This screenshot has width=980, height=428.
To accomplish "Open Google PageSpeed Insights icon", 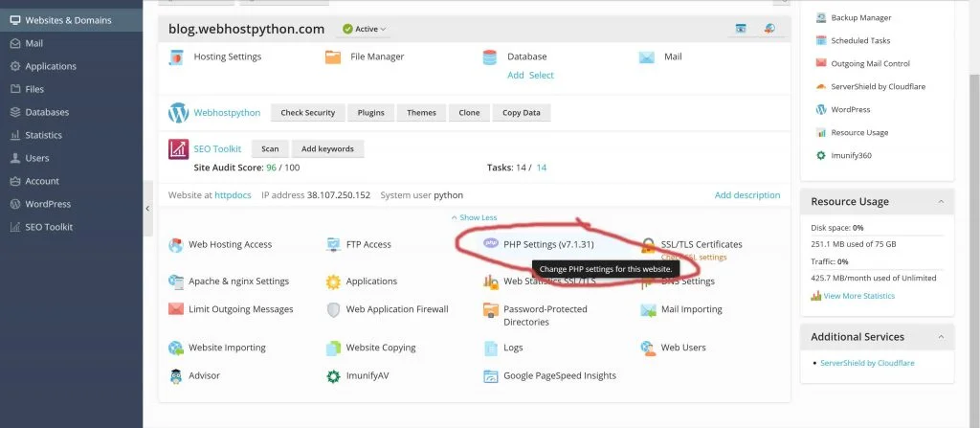I will tap(491, 376).
